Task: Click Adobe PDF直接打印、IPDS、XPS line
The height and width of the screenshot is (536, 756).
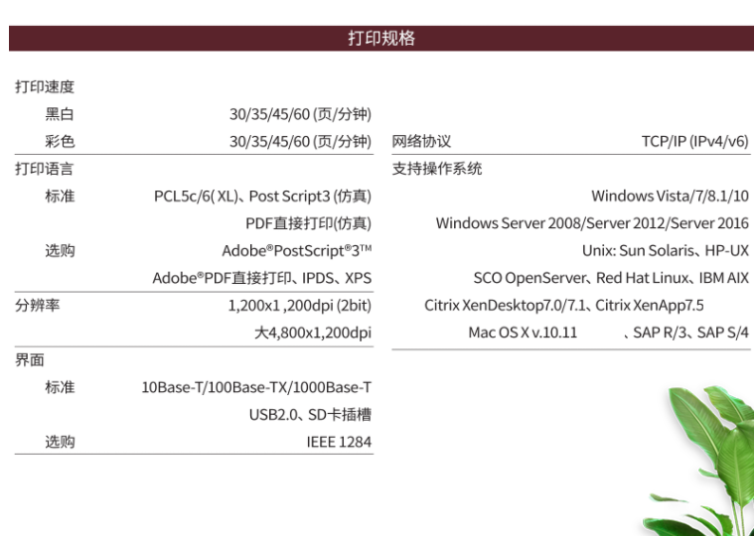Action: coord(262,278)
